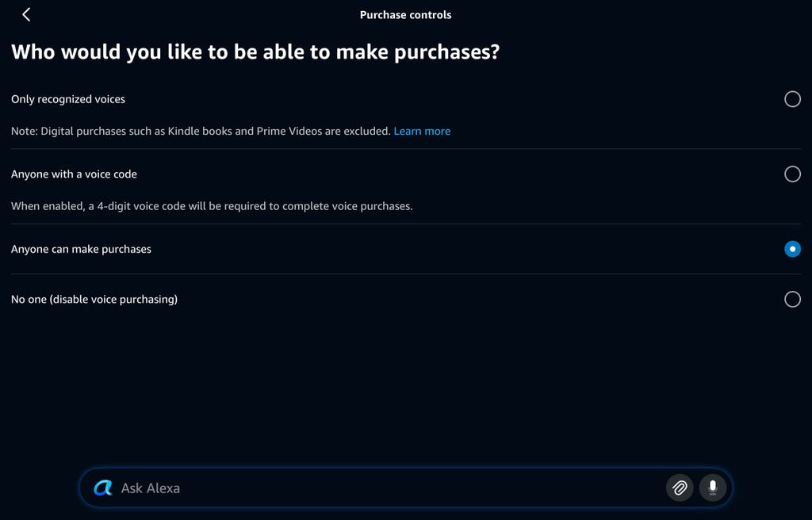
Task: Click the 'Anyone can make purchases' label
Action: [81, 249]
